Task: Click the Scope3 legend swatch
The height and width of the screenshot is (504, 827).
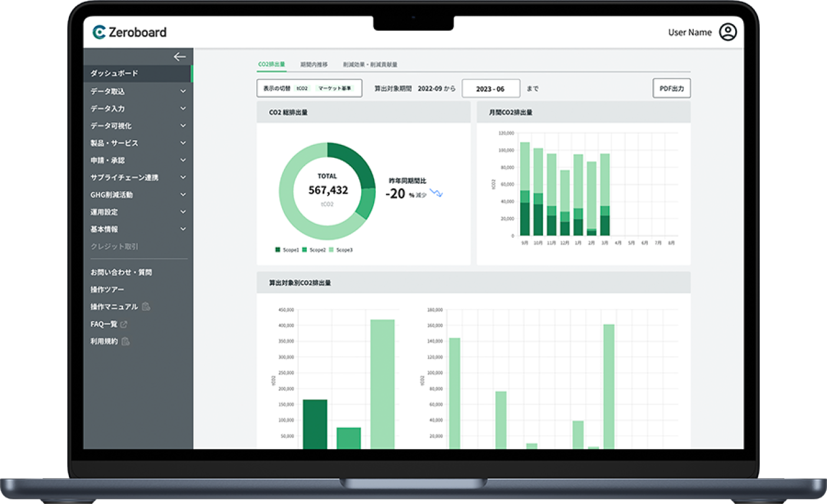Action: (331, 250)
